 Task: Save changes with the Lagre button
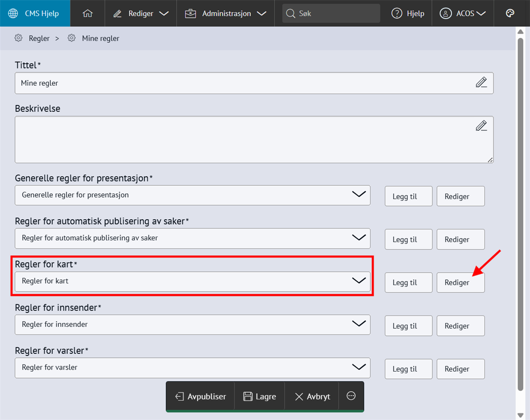pos(260,397)
